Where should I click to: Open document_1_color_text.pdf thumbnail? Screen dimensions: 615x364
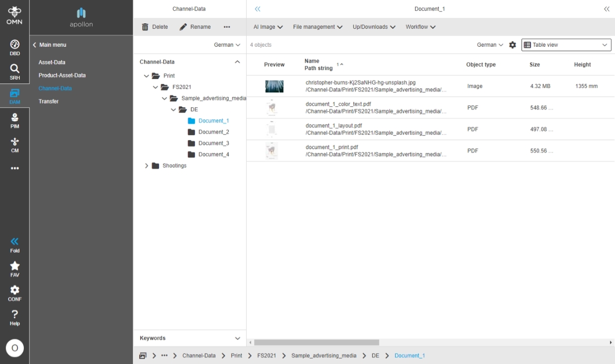[272, 108]
